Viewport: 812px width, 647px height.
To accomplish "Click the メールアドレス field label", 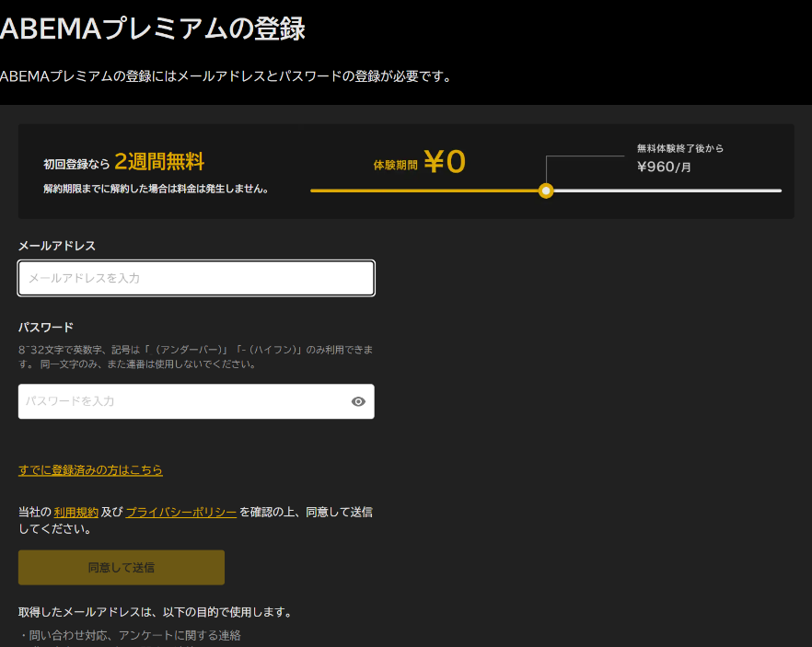I will tap(57, 246).
